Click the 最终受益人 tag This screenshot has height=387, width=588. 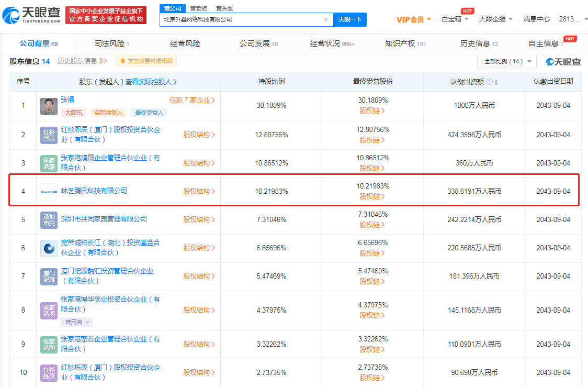tap(149, 113)
